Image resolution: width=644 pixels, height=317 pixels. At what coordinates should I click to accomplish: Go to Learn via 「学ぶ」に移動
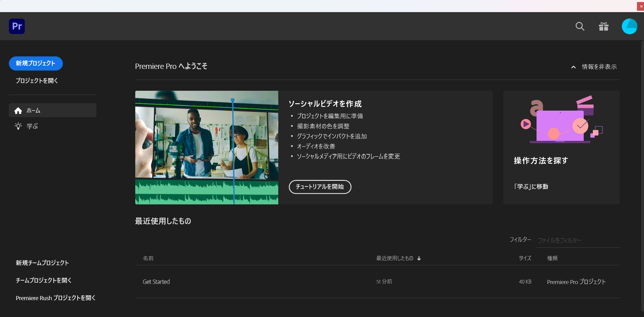(531, 187)
